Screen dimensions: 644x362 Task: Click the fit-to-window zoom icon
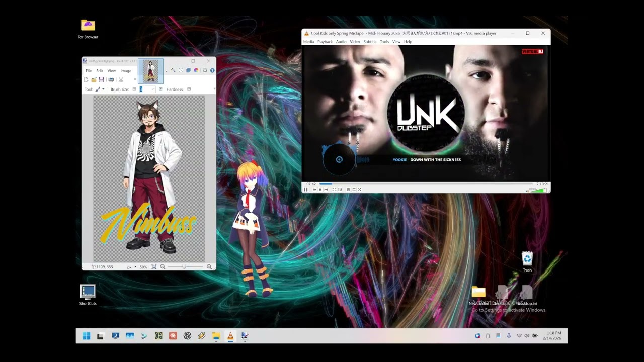[x=154, y=267]
